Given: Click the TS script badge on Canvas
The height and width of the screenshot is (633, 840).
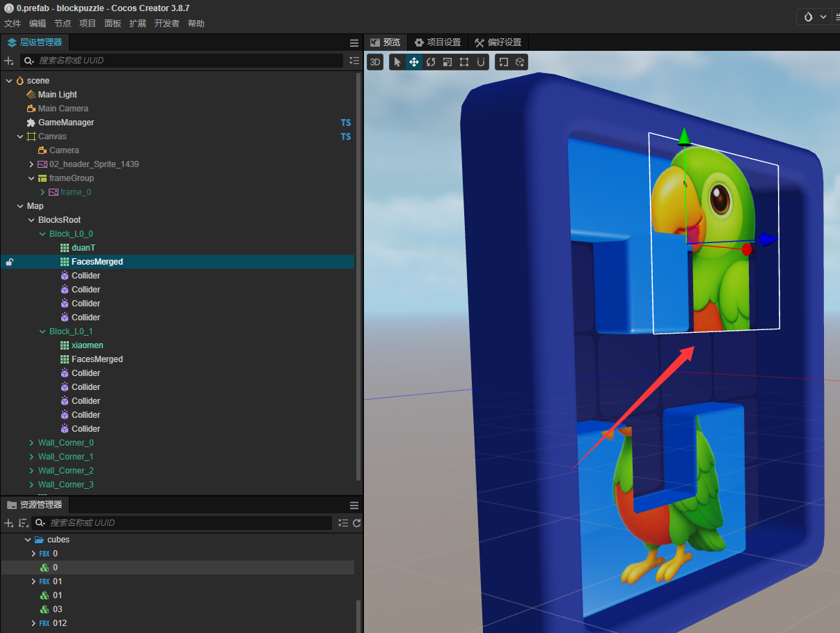Looking at the screenshot, I should point(346,136).
